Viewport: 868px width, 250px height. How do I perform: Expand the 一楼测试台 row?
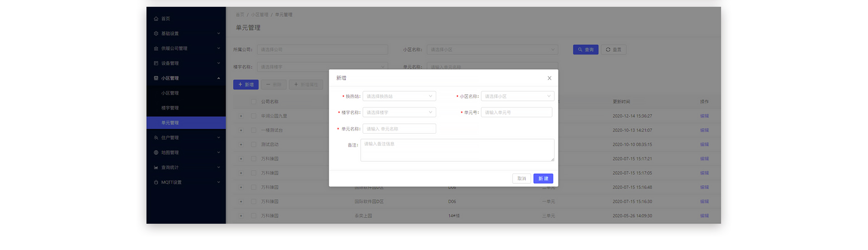(241, 130)
